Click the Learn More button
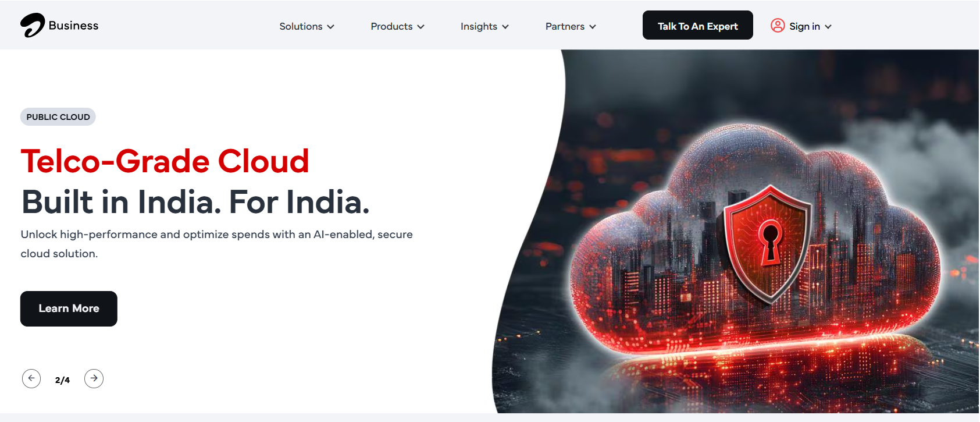 (69, 308)
